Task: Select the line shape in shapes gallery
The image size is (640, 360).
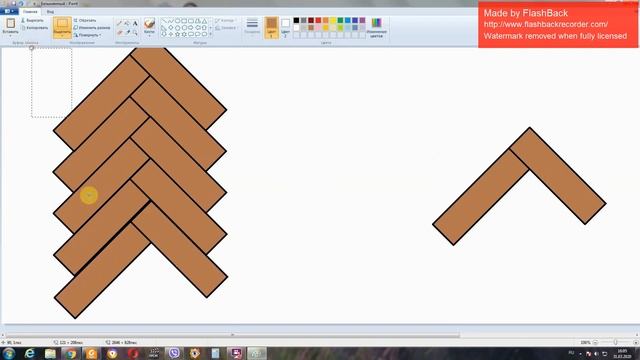Action: tap(164, 20)
